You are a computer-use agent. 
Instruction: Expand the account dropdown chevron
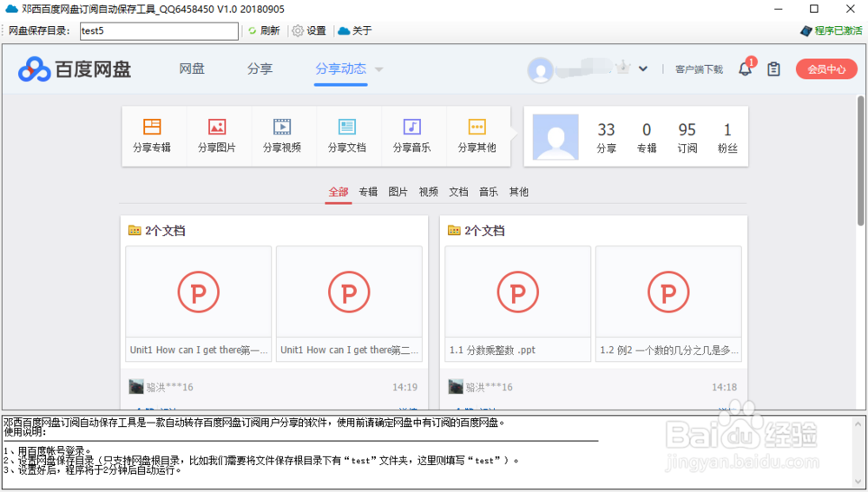[642, 69]
